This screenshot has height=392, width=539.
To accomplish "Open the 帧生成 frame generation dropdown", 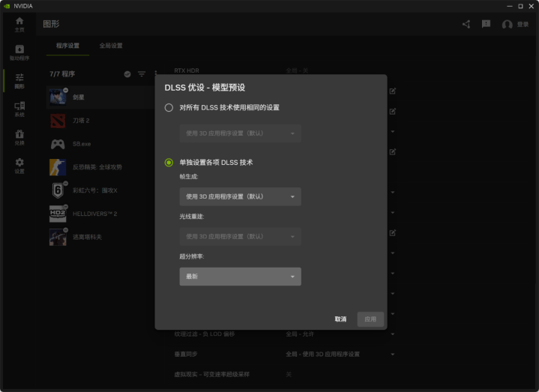I will [241, 196].
